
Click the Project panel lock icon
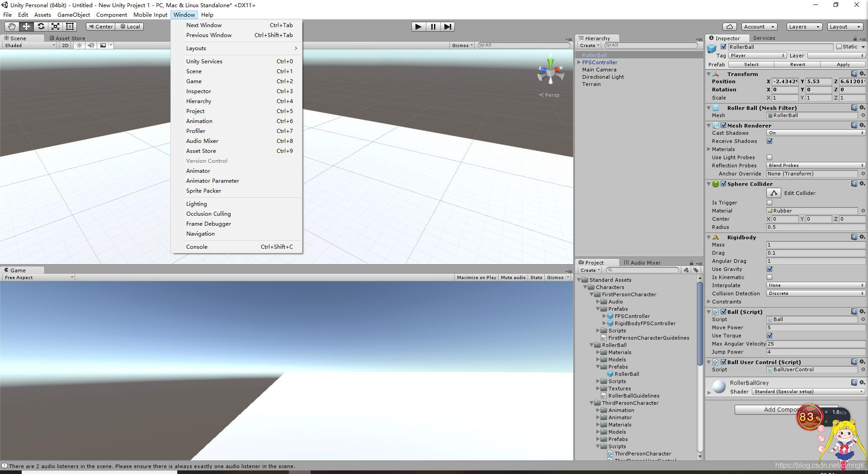pos(691,263)
